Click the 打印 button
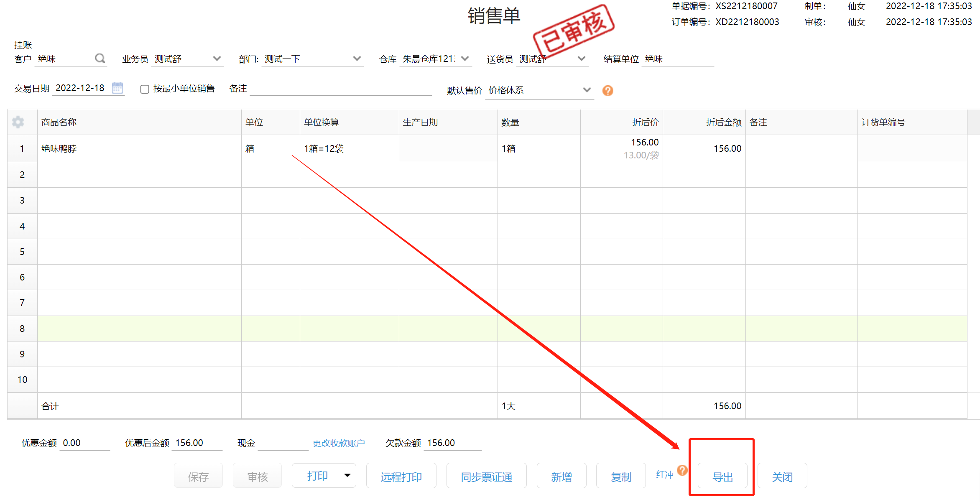 pos(317,476)
